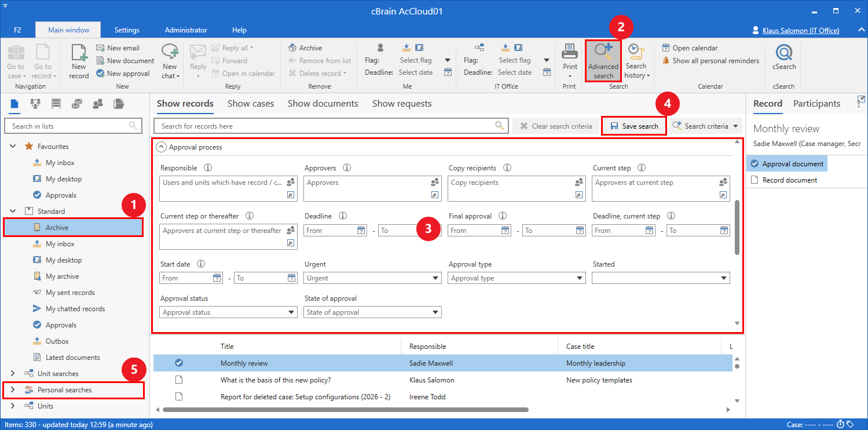Click Show all personal reminders
The width and height of the screenshot is (868, 430).
pyautogui.click(x=710, y=61)
